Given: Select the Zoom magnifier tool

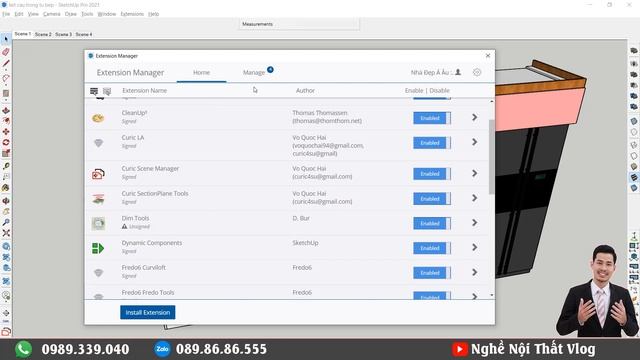Looking at the screenshot, I should point(6,222).
